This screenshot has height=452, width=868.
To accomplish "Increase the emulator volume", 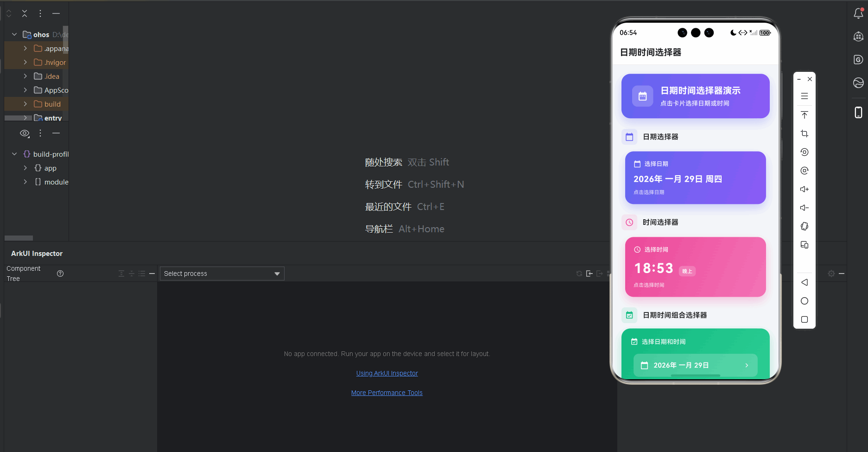I will (x=804, y=189).
